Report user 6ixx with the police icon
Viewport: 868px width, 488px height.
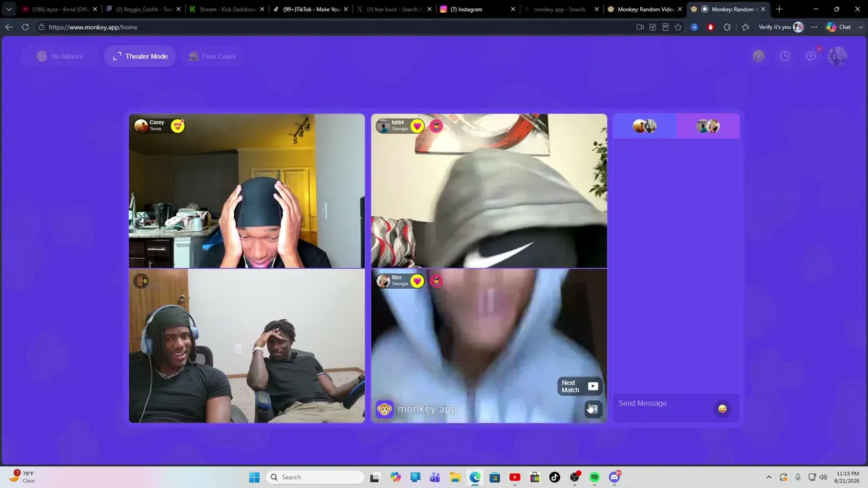click(x=436, y=281)
